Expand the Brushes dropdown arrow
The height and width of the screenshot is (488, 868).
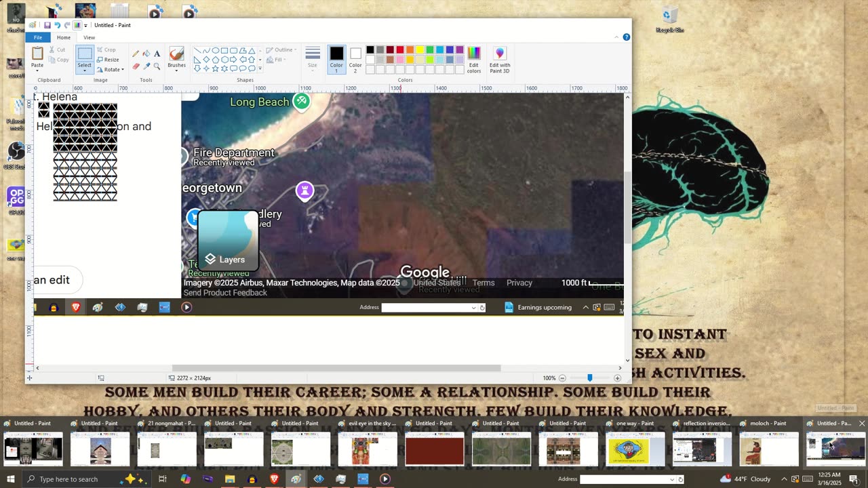pos(176,70)
